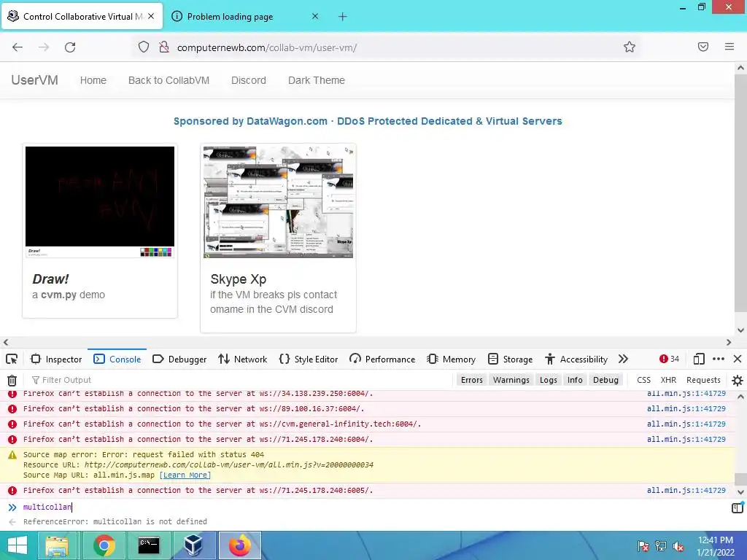The height and width of the screenshot is (560, 747).
Task: Click the network tray icon
Action: click(661, 546)
